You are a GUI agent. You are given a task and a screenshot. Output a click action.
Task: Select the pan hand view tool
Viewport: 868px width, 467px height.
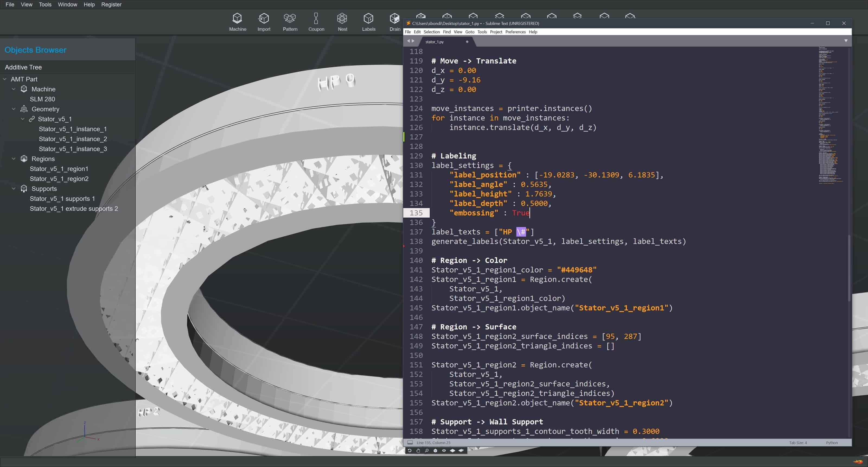418,450
